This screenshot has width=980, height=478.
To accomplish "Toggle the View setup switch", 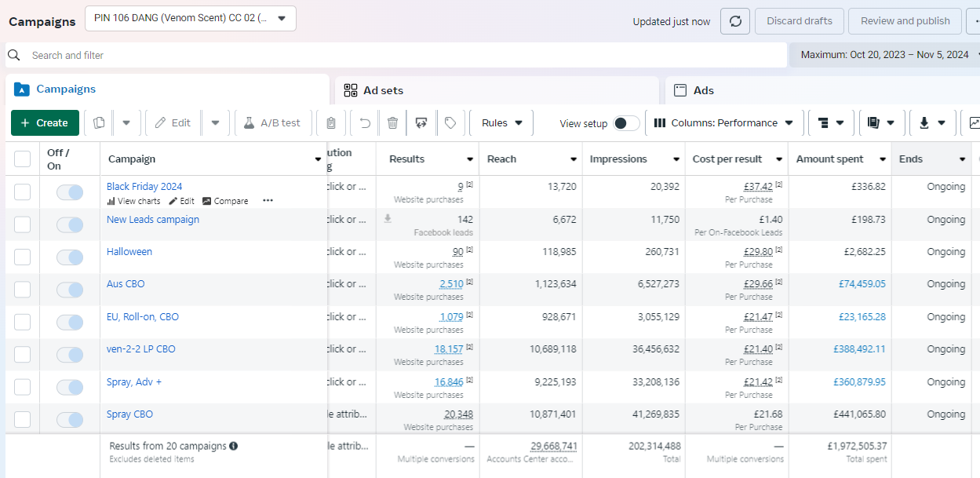I will (626, 123).
